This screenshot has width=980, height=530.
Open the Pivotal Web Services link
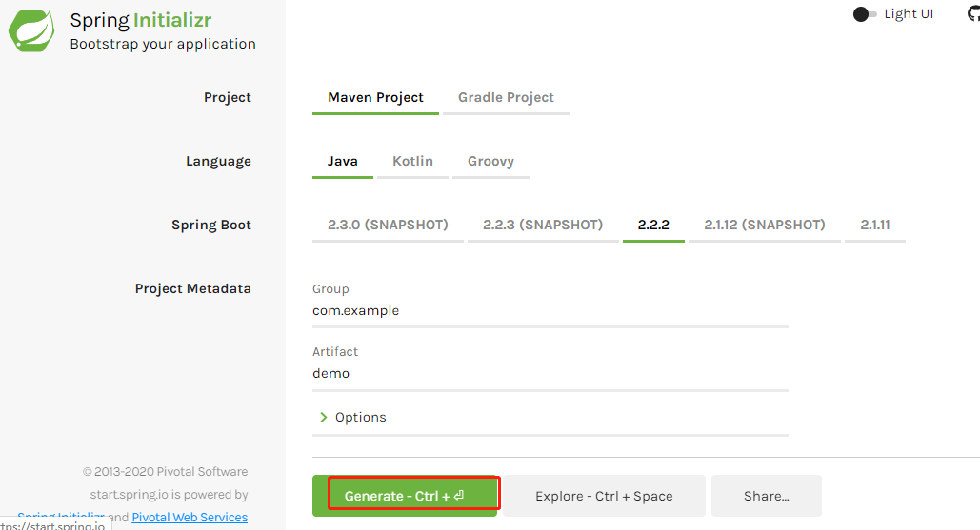click(x=190, y=518)
